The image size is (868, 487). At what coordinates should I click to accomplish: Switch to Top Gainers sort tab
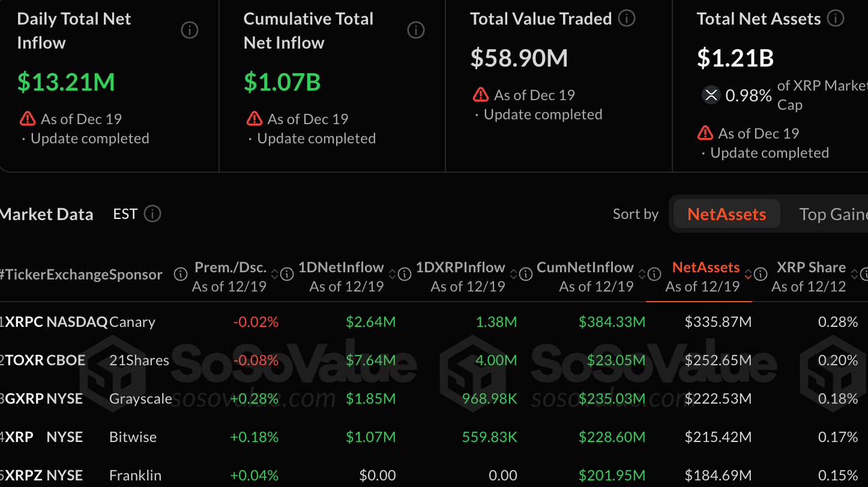tap(833, 214)
